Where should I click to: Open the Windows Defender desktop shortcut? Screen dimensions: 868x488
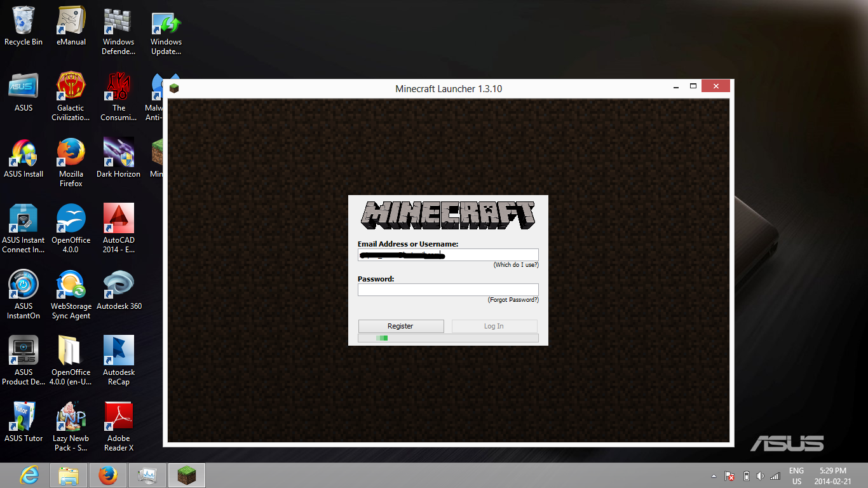[118, 31]
